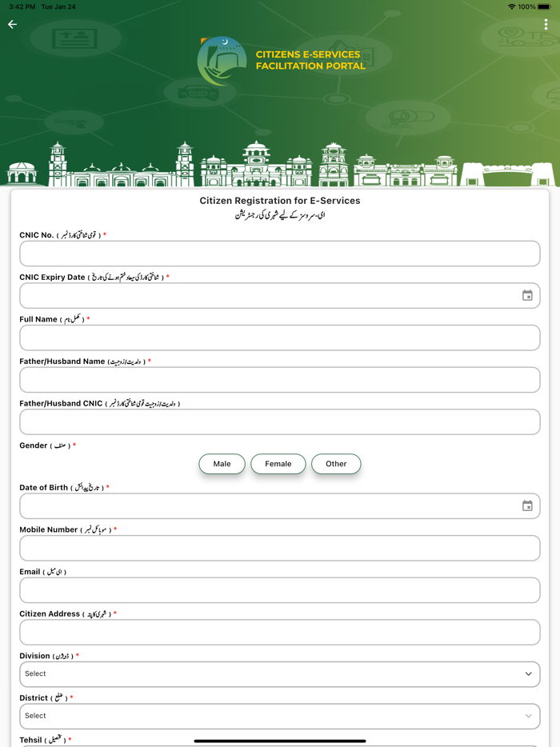
Task: Focus the Email input field
Action: [x=280, y=590]
